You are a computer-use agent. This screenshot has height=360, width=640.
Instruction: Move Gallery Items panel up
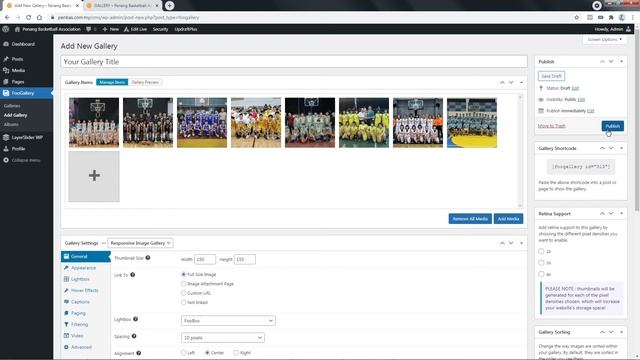coord(502,82)
